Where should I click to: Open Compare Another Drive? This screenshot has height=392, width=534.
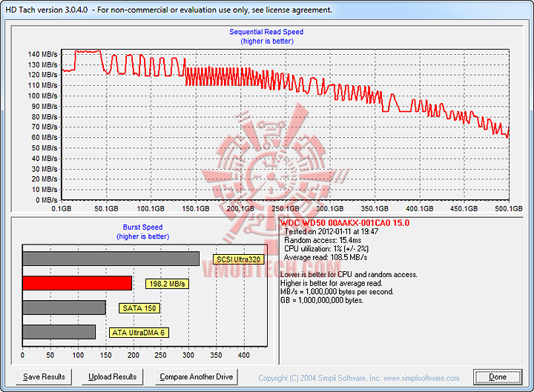click(196, 376)
